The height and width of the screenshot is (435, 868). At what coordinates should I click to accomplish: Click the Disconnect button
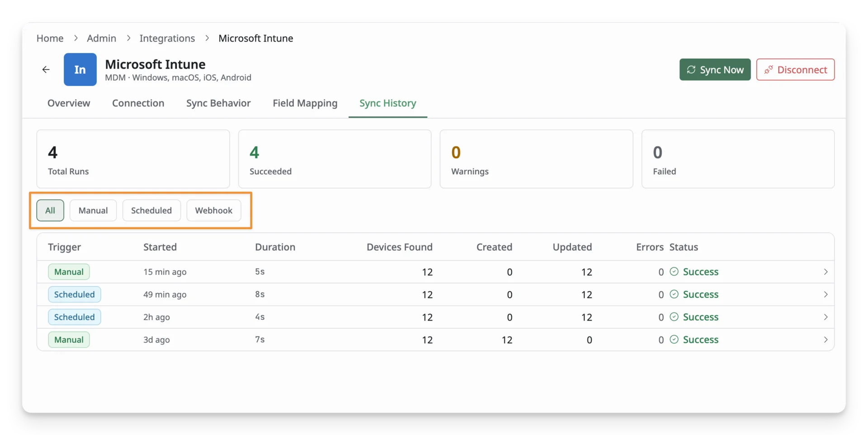click(x=796, y=70)
